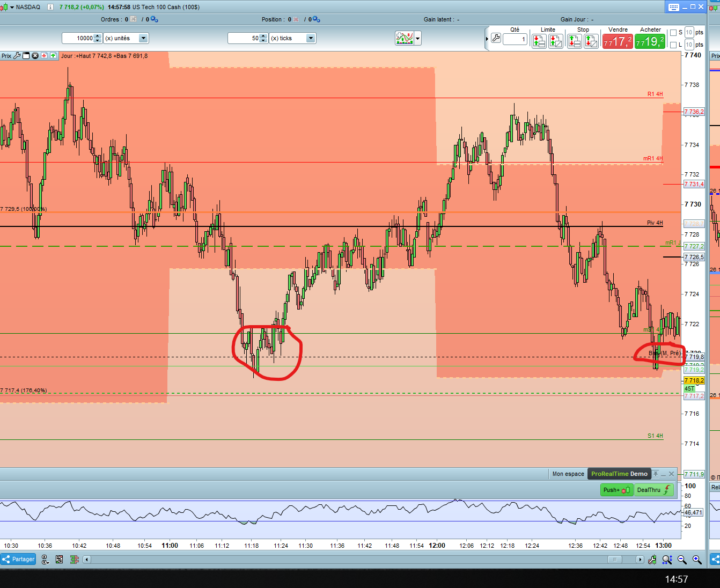Screen dimensions: 720x588
Task: Open the NASDAQ instrument dropdown arrow
Action: point(12,7)
